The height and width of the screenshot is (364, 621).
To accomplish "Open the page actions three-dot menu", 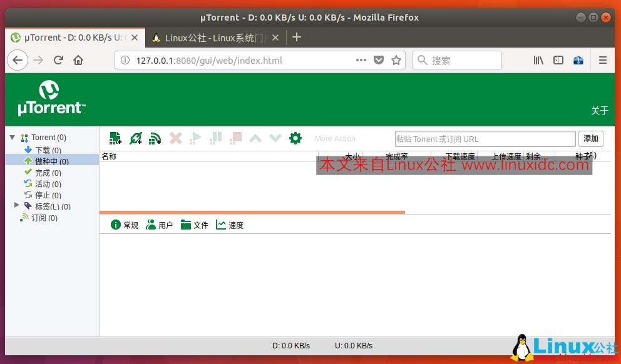I will 361,60.
